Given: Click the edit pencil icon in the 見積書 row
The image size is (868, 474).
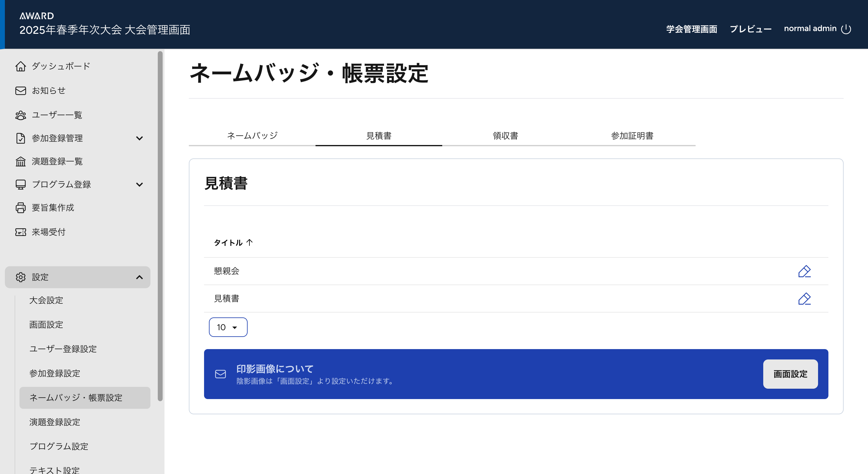Looking at the screenshot, I should pos(804,299).
